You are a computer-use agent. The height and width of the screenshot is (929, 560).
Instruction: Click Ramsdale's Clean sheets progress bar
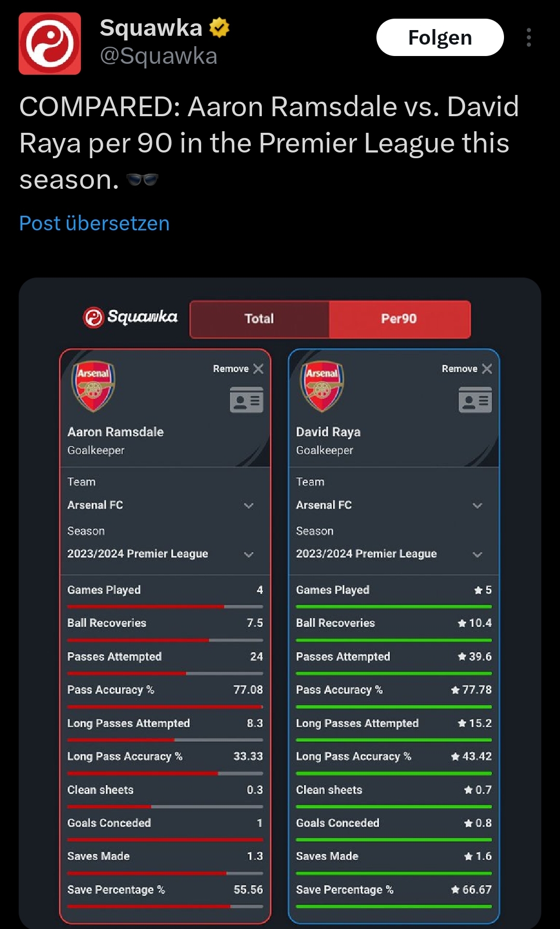pos(165,807)
